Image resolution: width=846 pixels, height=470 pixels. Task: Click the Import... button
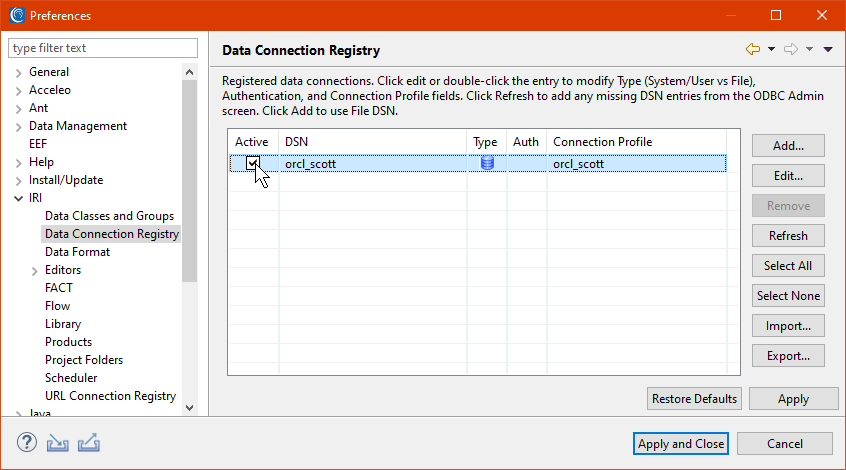point(788,326)
